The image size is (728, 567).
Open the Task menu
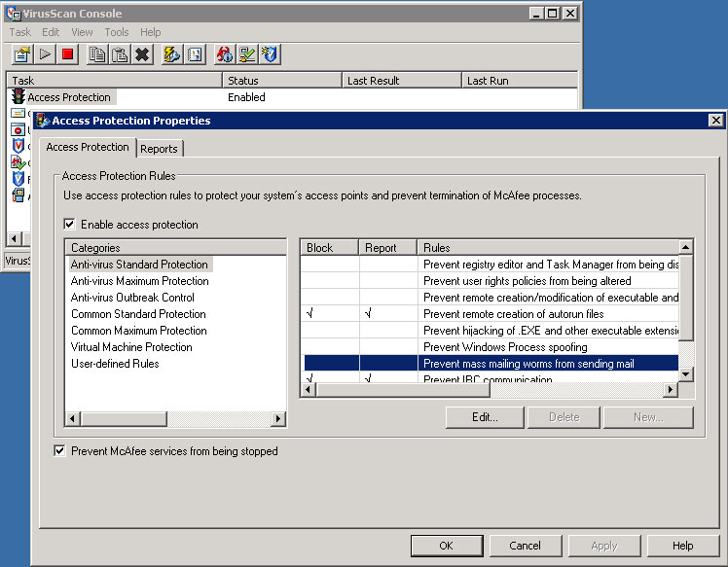click(x=20, y=32)
